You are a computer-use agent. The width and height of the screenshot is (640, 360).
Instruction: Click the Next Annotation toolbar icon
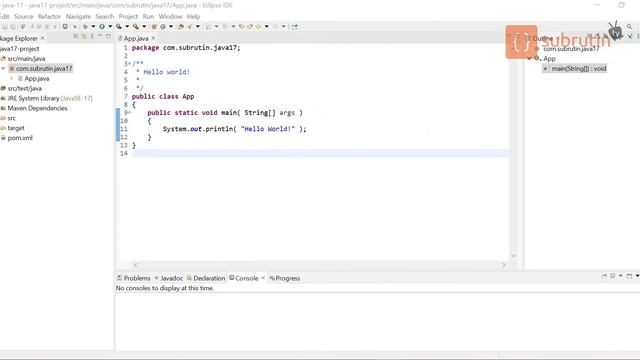[x=209, y=27]
